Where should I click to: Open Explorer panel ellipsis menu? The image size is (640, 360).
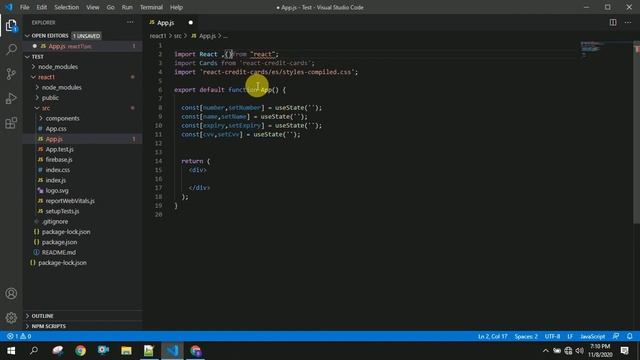tap(130, 22)
